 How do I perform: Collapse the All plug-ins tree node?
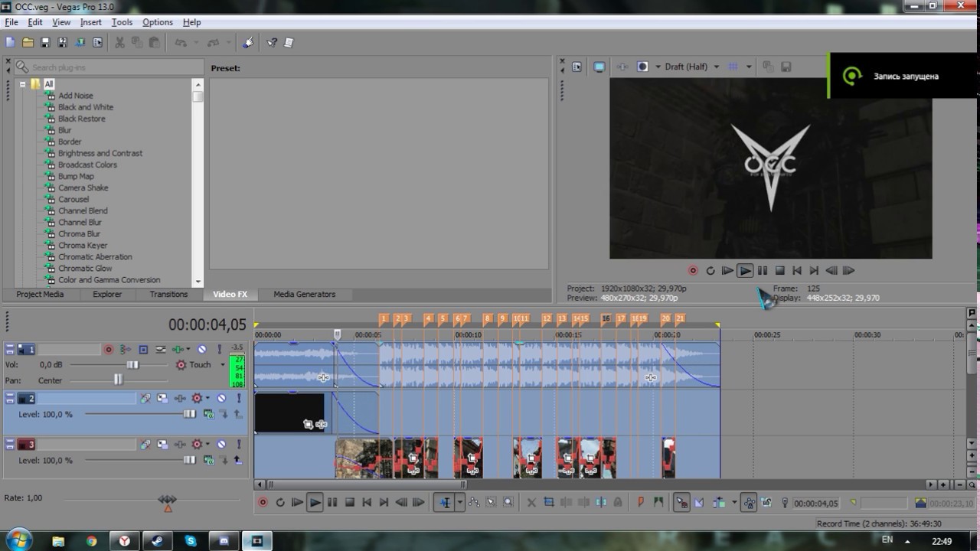click(22, 84)
